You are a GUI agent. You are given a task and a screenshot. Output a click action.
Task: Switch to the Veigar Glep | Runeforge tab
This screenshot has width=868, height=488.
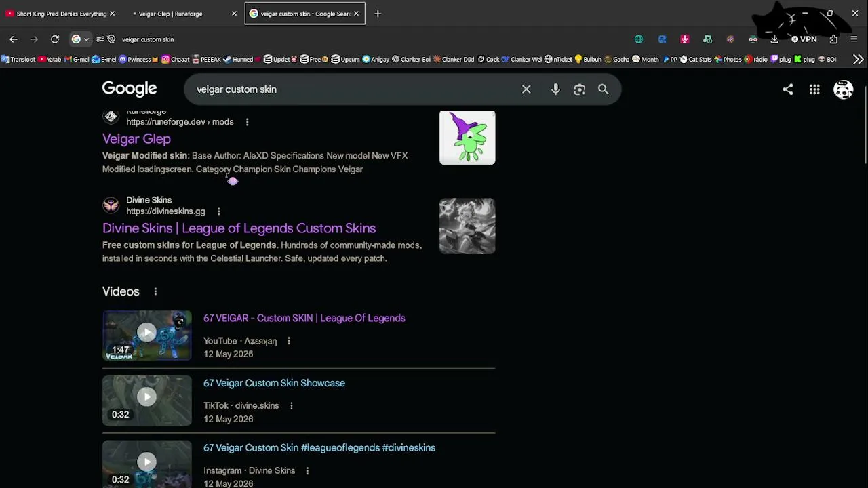click(182, 14)
